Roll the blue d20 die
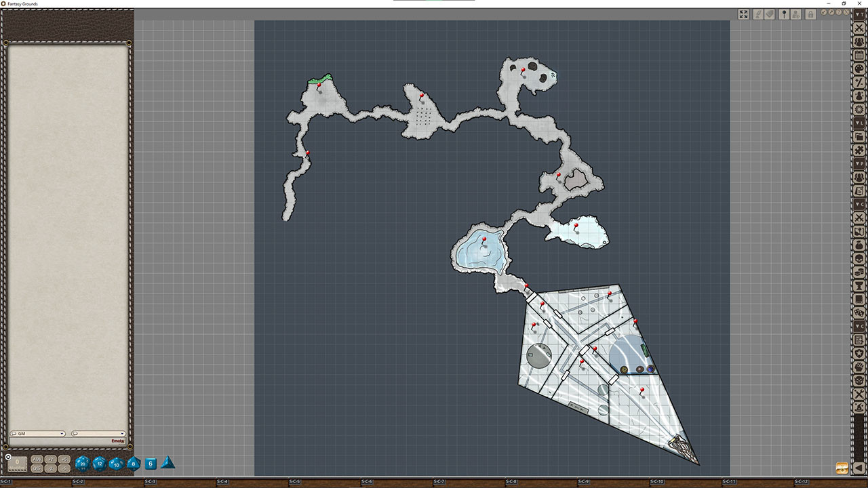868x488 pixels. (x=83, y=463)
